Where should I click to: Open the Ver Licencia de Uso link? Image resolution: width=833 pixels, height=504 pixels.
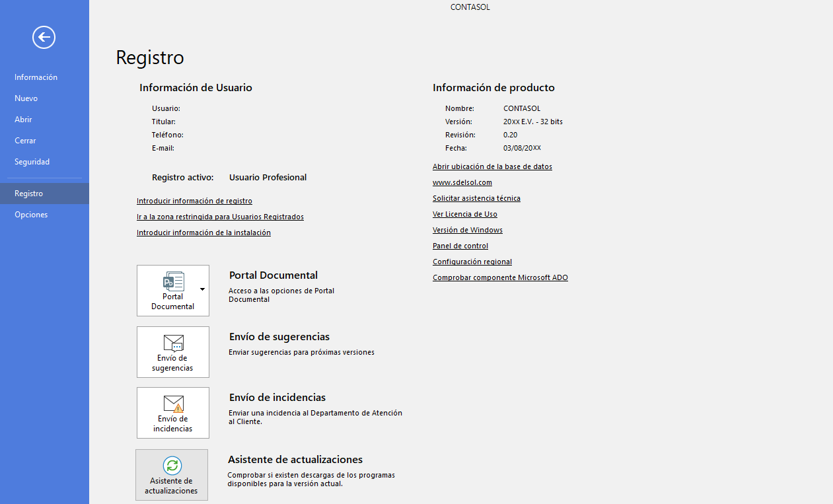click(x=465, y=214)
